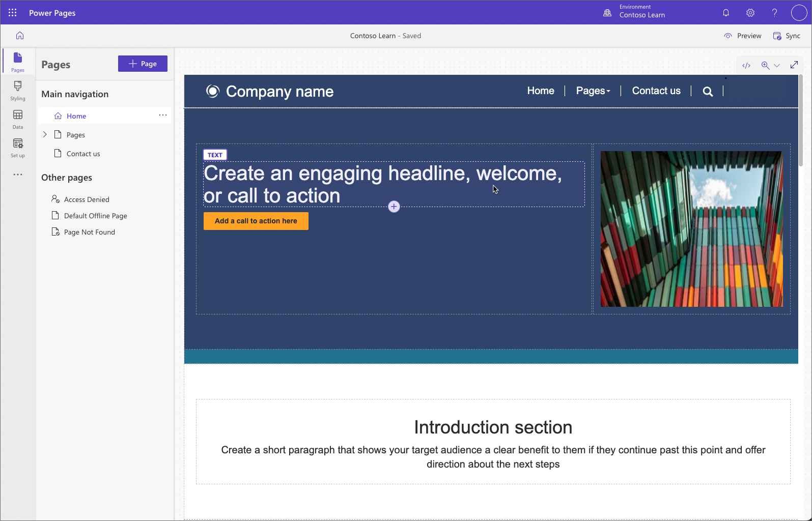This screenshot has height=521, width=812.
Task: Open the help question mark icon
Action: [774, 13]
